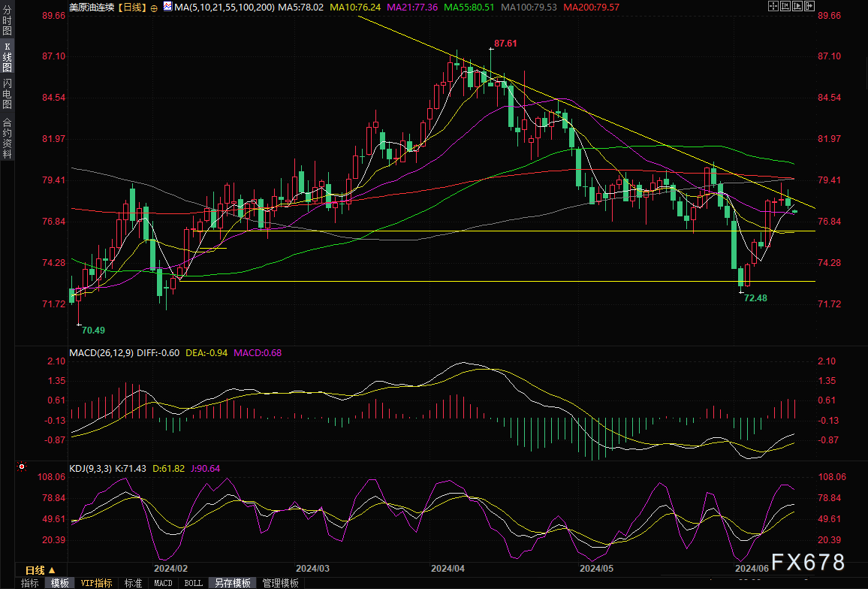Viewport: 868px width, 589px height.
Task: Click the MA(5,10,21,55,100,200) indicator label
Action: (x=225, y=8)
